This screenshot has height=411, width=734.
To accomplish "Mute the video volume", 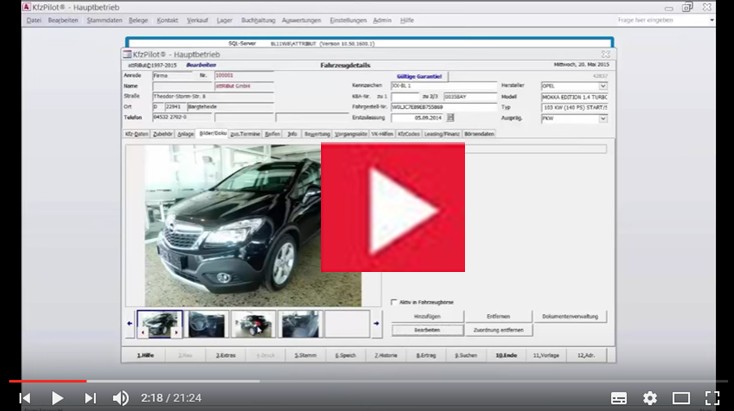I will [x=121, y=397].
